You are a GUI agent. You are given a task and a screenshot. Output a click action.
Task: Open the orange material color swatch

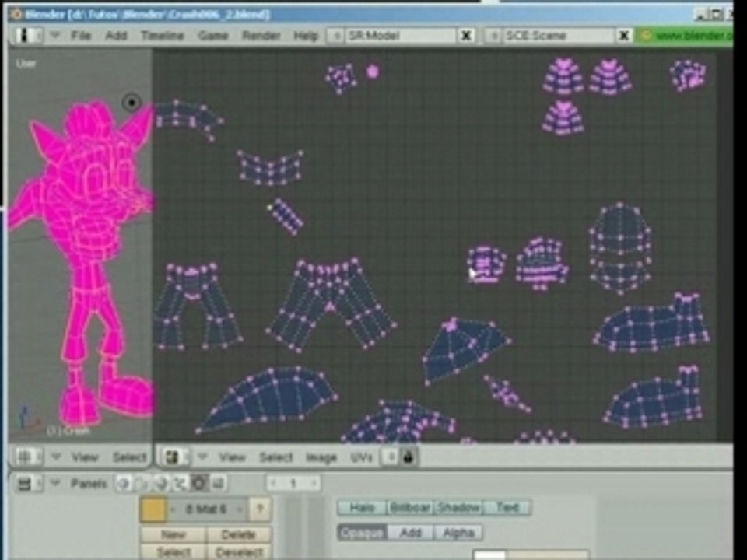click(x=153, y=509)
